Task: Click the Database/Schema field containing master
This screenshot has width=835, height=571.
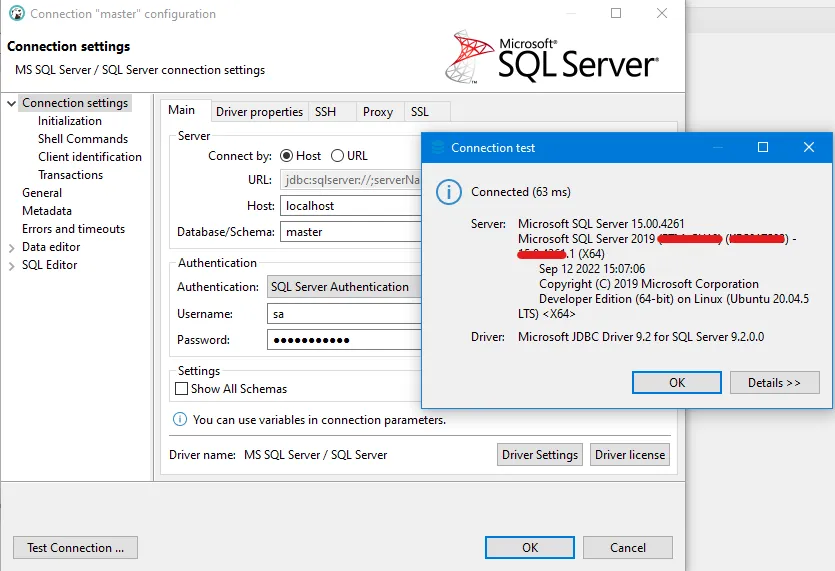Action: point(351,232)
